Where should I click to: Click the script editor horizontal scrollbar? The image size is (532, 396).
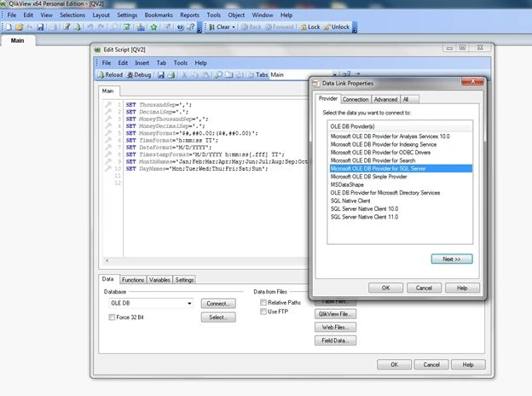coord(205,261)
